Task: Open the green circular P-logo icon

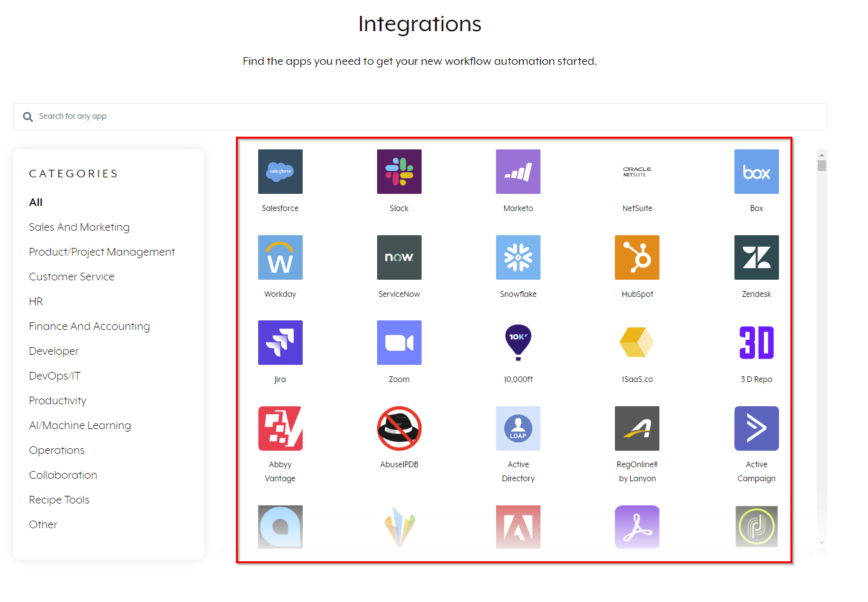Action: click(x=756, y=527)
